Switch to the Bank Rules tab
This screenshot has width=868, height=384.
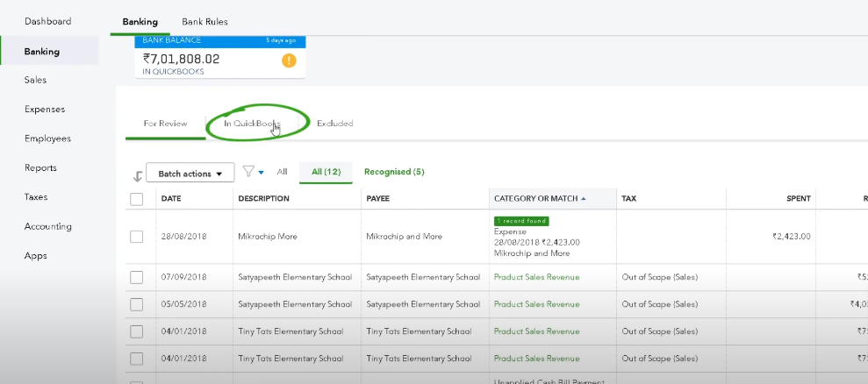click(204, 21)
